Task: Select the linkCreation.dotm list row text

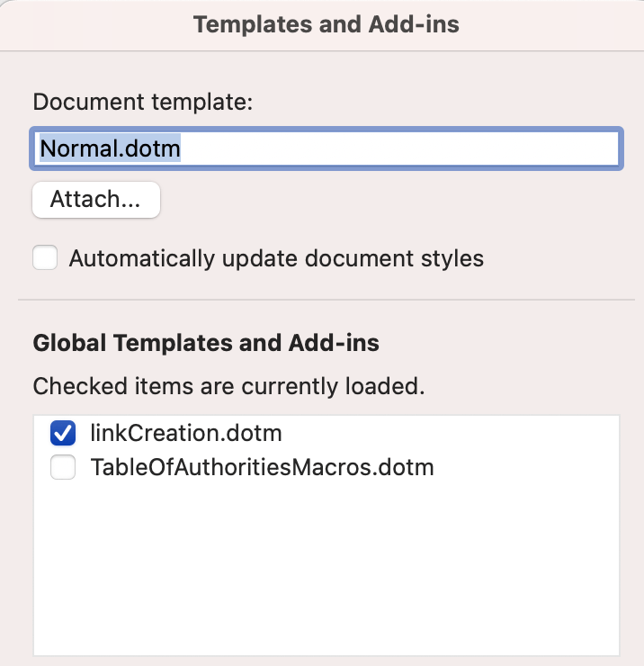Action: [x=186, y=433]
